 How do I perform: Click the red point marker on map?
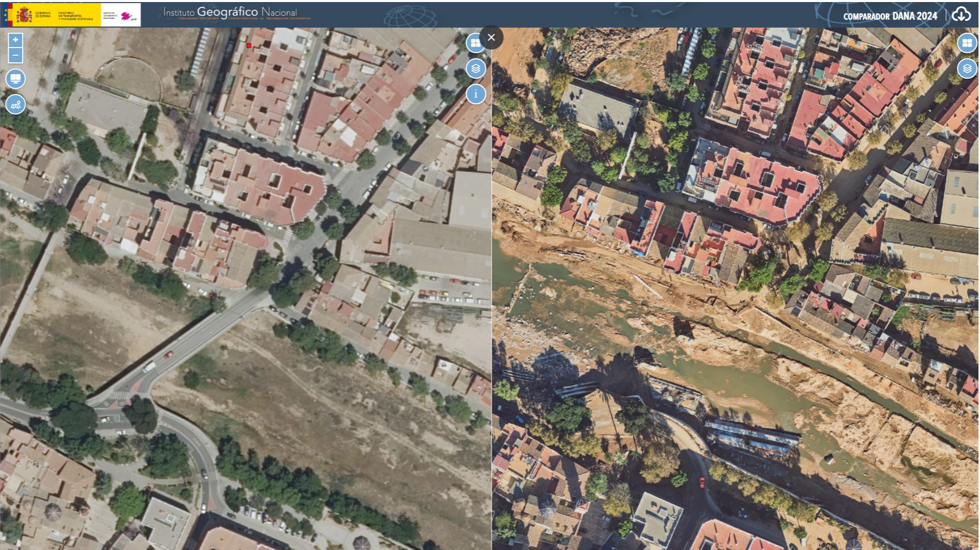click(x=249, y=45)
